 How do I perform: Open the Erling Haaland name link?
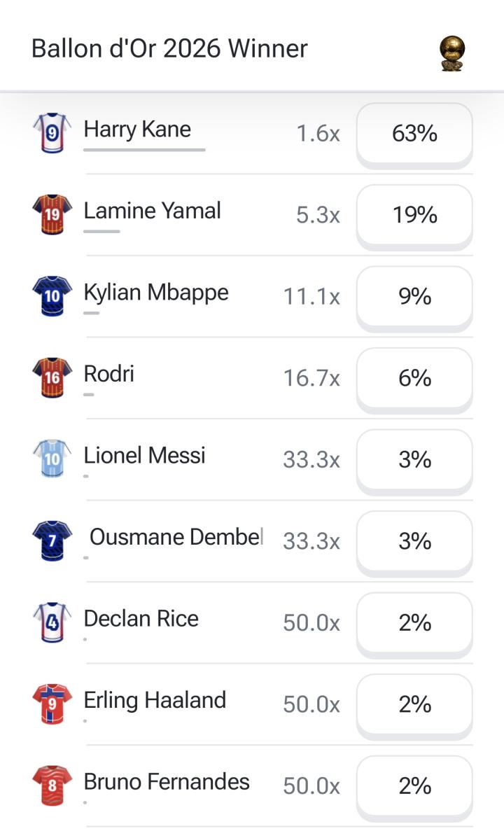(155, 701)
